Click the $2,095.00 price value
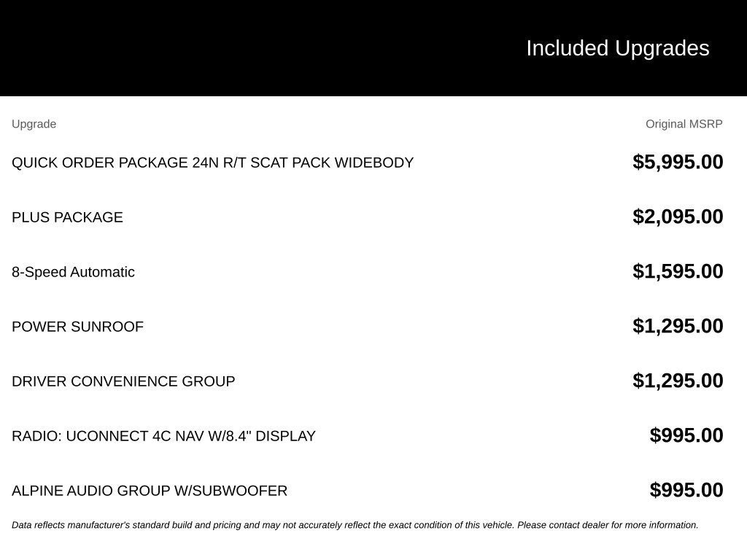Viewport: 747px width, 560px height. (678, 217)
